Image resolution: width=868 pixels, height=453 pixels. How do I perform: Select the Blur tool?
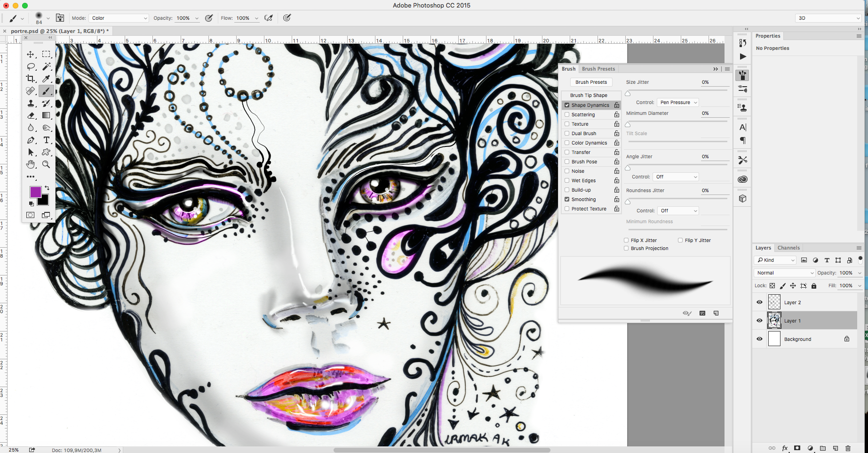point(31,128)
